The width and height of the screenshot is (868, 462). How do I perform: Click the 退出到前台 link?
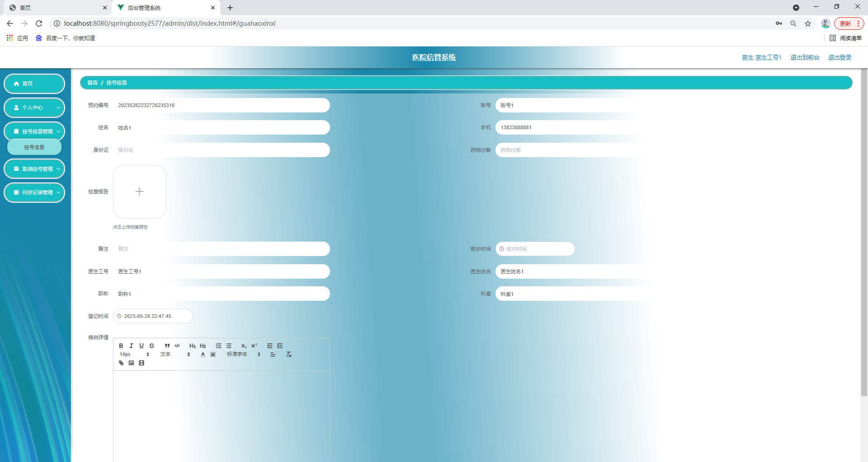click(805, 57)
